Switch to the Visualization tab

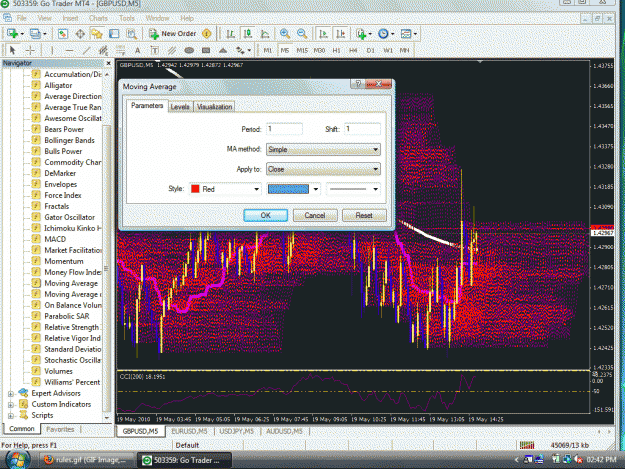point(214,107)
